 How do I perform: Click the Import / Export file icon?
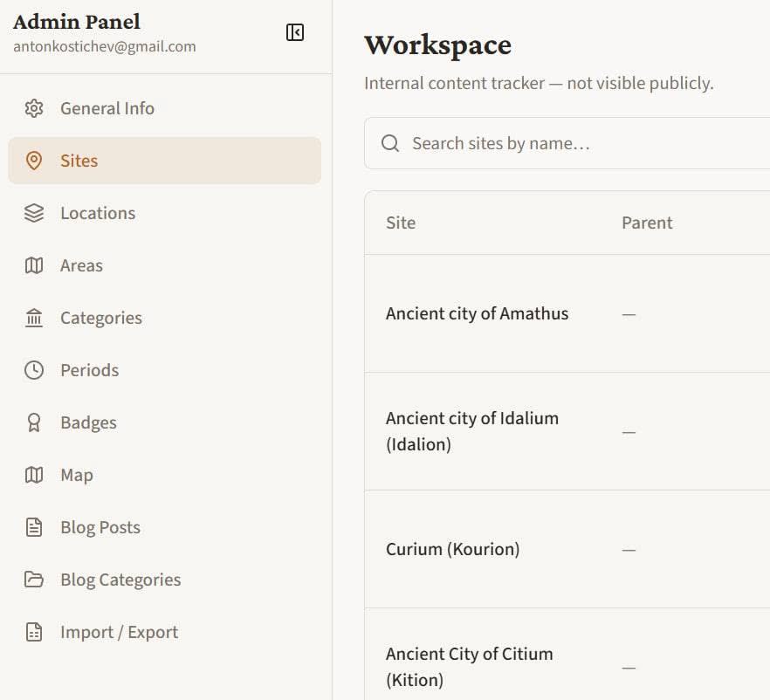pyautogui.click(x=34, y=632)
